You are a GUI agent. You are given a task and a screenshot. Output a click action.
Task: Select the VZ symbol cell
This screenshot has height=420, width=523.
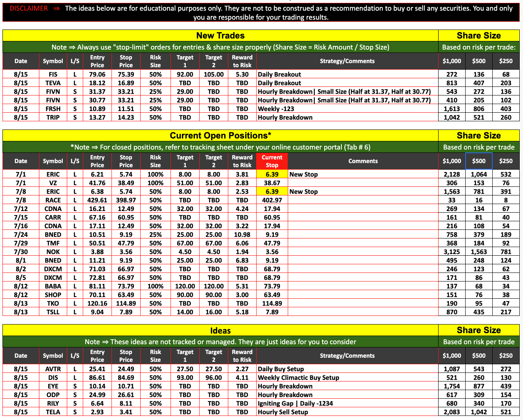coord(53,183)
